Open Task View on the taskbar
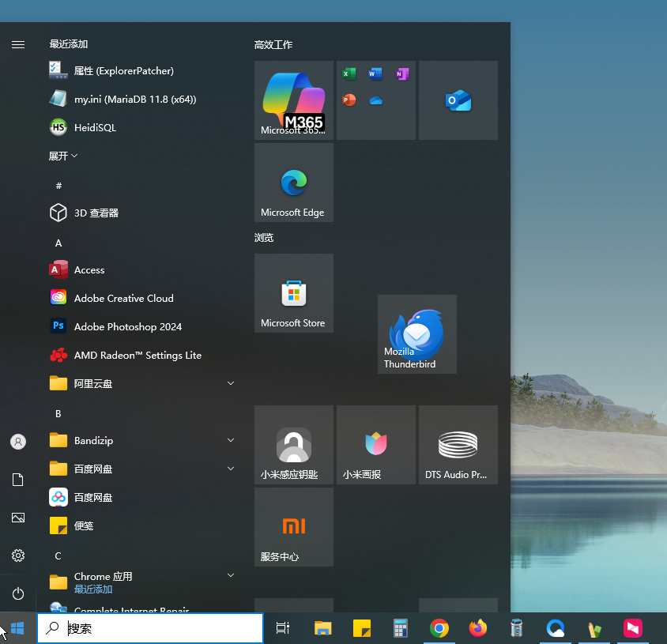This screenshot has width=667, height=644. 282,628
